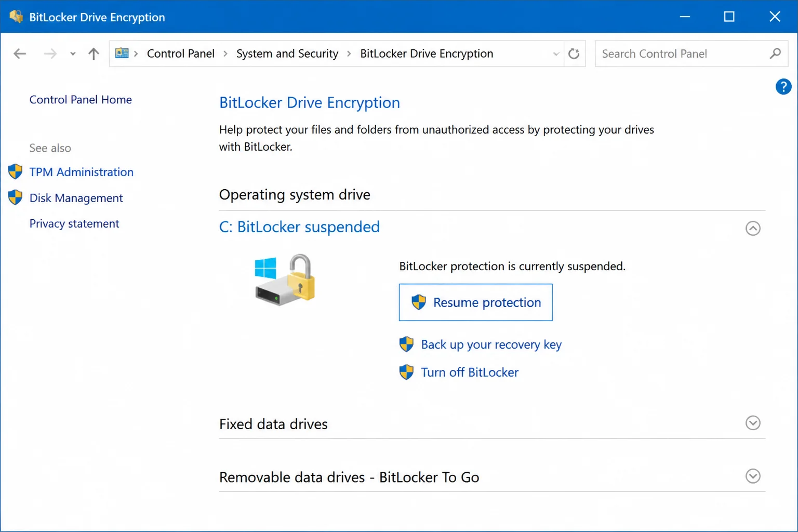798x532 pixels.
Task: Click shield icon next to Turn off BitLocker
Action: (406, 372)
